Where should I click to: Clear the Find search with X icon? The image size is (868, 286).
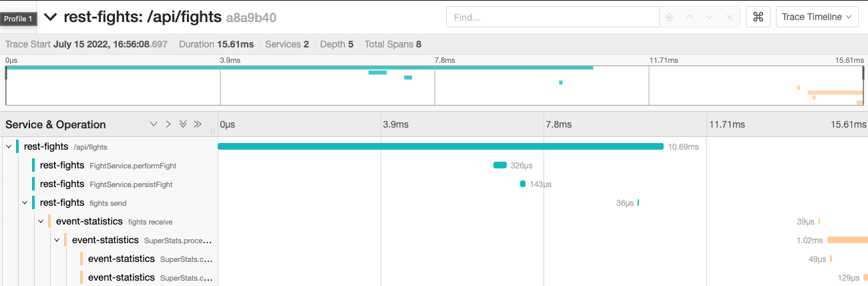pos(730,17)
